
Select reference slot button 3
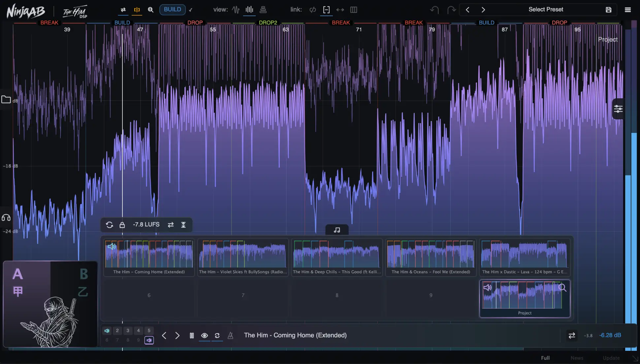point(128,331)
